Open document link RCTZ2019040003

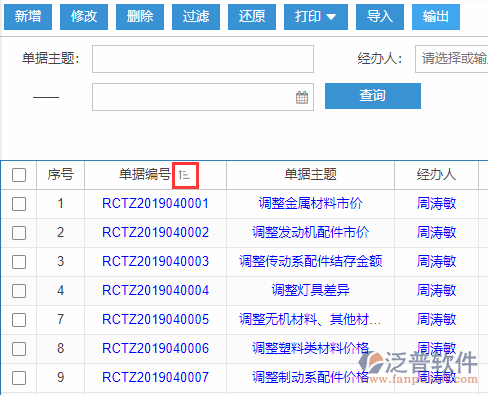[155, 261]
